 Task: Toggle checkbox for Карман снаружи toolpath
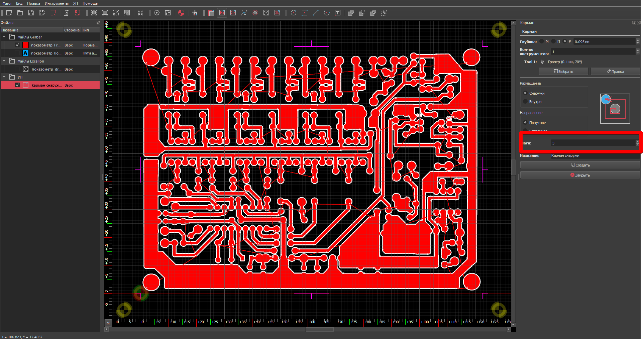coord(17,85)
